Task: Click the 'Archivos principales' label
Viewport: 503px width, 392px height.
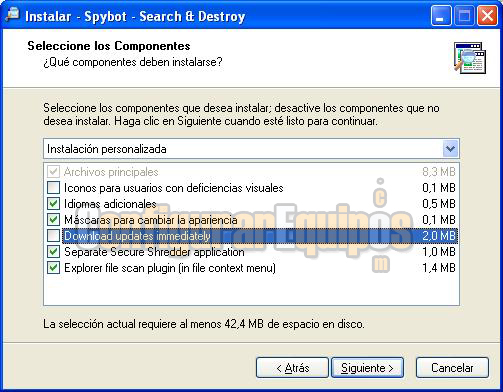Action: click(x=111, y=172)
